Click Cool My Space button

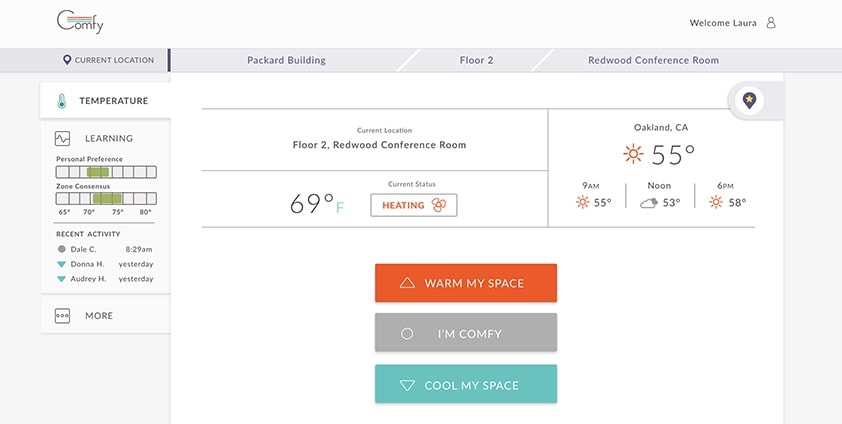[x=466, y=384]
